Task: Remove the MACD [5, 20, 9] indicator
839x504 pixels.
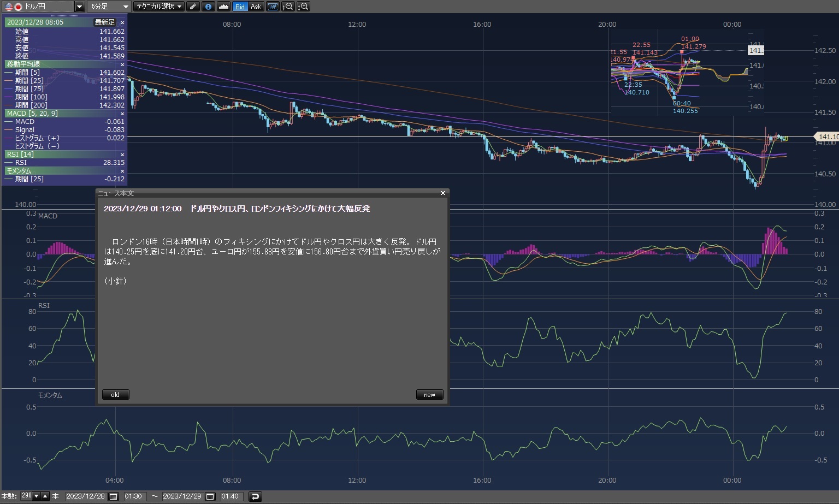Action: 122,114
